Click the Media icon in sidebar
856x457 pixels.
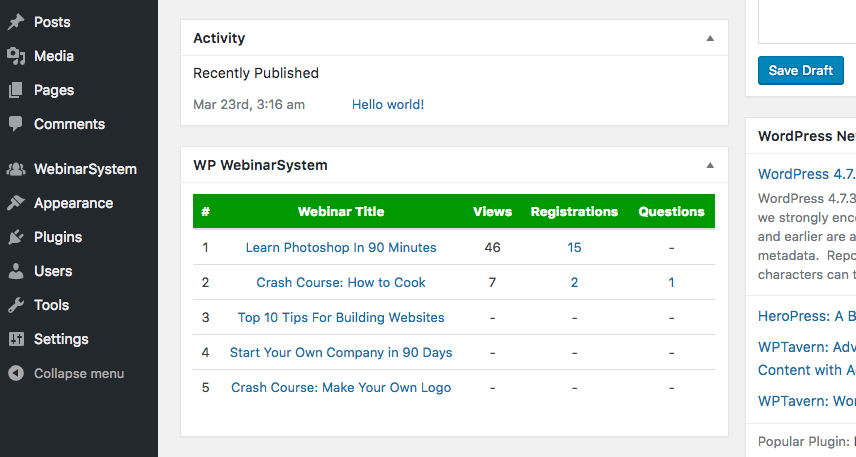(x=16, y=56)
